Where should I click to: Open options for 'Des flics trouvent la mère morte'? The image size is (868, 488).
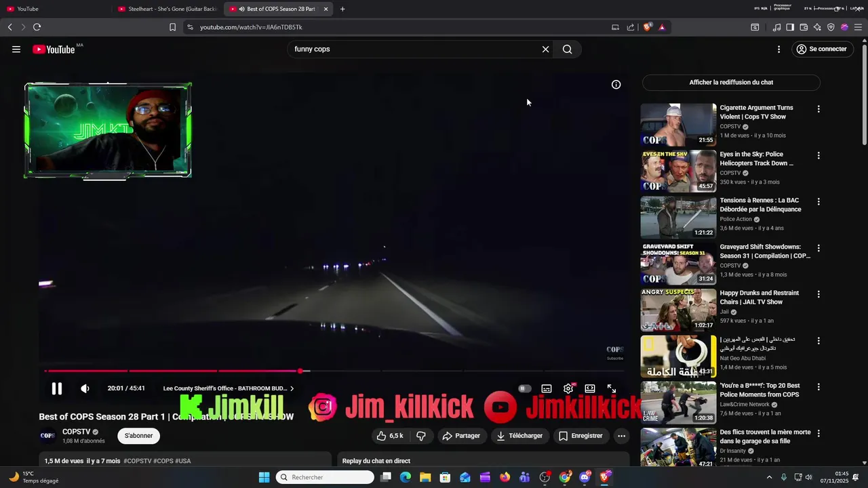tap(818, 433)
